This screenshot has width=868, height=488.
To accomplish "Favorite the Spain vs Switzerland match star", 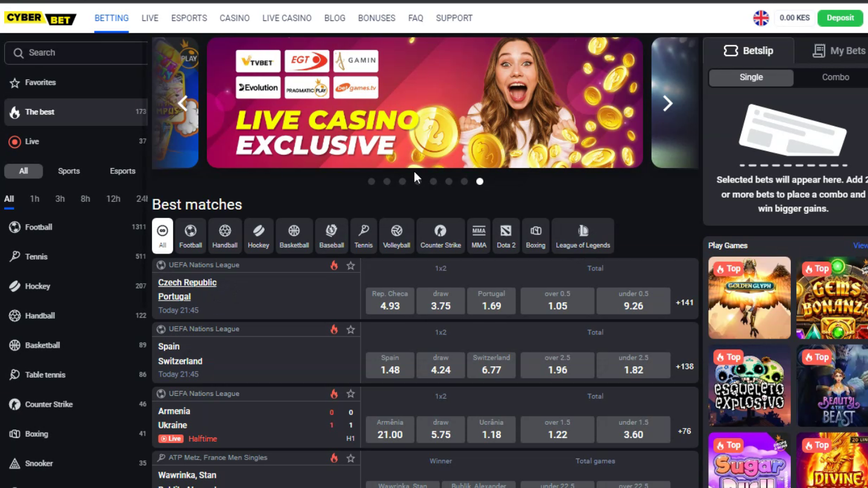I will pos(351,330).
